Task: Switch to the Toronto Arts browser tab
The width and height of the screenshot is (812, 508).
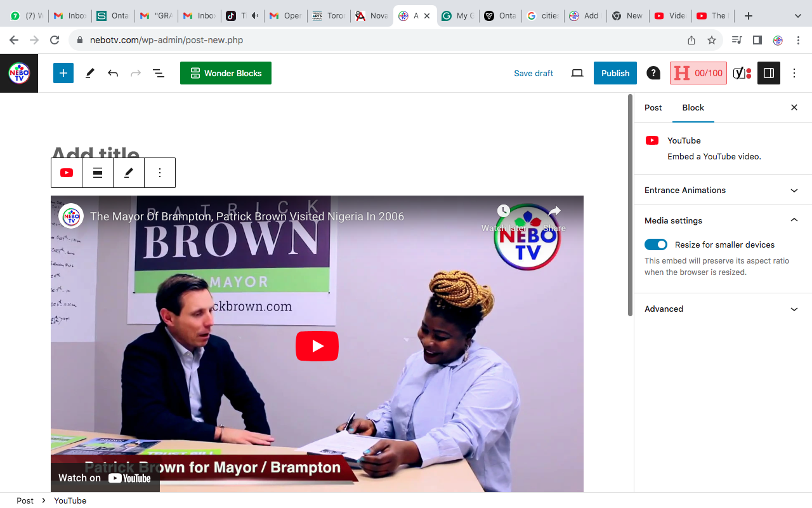Action: [328, 16]
